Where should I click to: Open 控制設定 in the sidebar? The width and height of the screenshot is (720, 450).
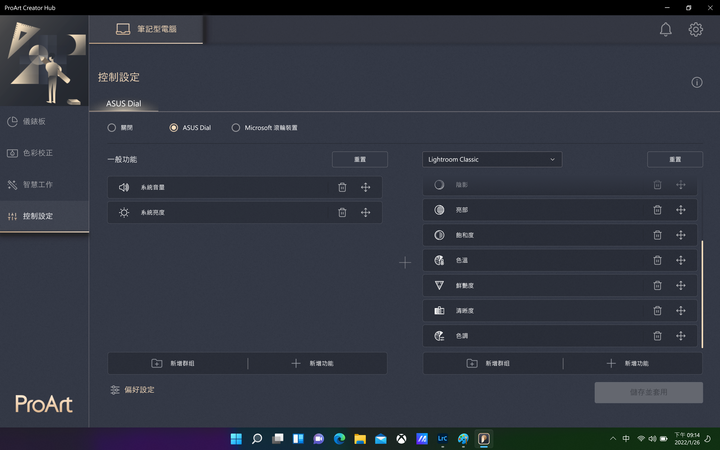[x=44, y=216]
